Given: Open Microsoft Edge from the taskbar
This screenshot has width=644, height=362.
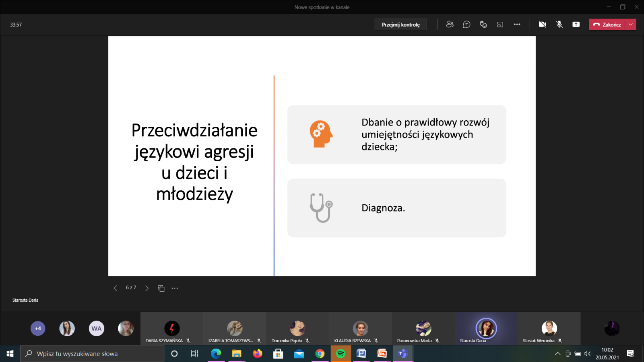Looking at the screenshot, I should pyautogui.click(x=216, y=354).
